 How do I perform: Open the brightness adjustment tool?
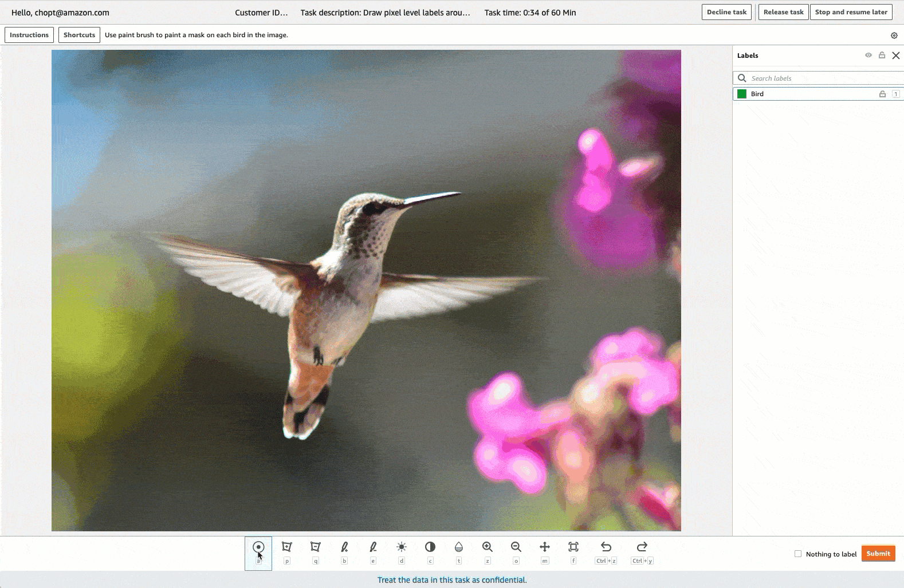(x=402, y=547)
